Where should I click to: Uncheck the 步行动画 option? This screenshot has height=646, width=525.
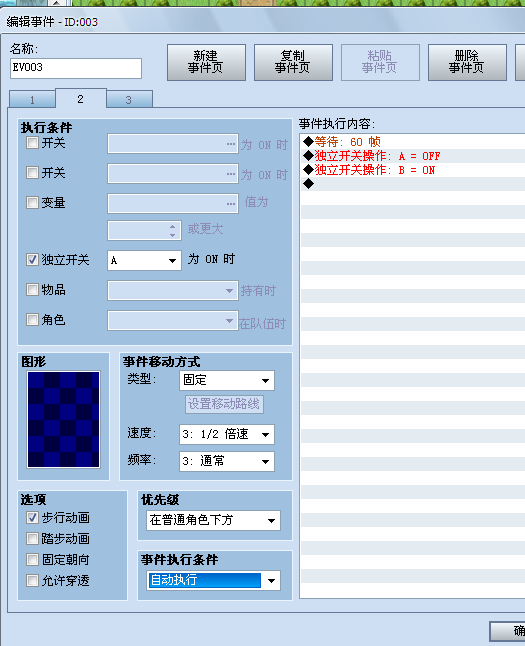[x=32, y=517]
